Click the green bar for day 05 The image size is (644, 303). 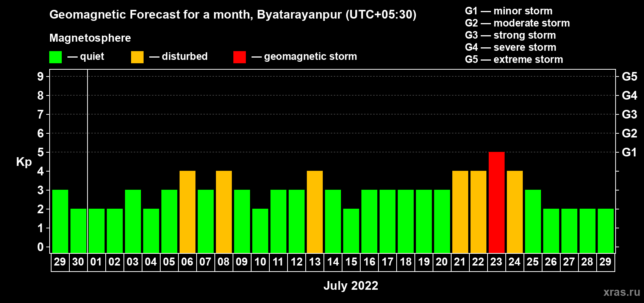[x=169, y=221]
